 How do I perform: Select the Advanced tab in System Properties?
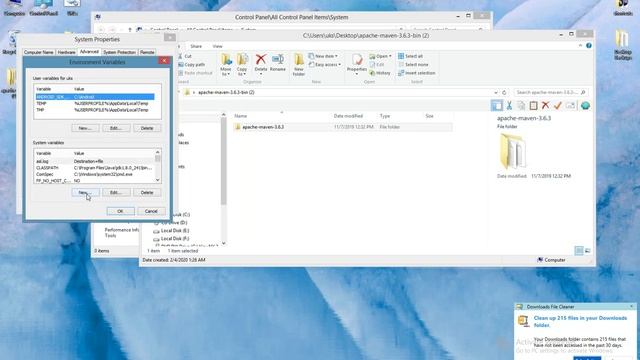(x=89, y=52)
